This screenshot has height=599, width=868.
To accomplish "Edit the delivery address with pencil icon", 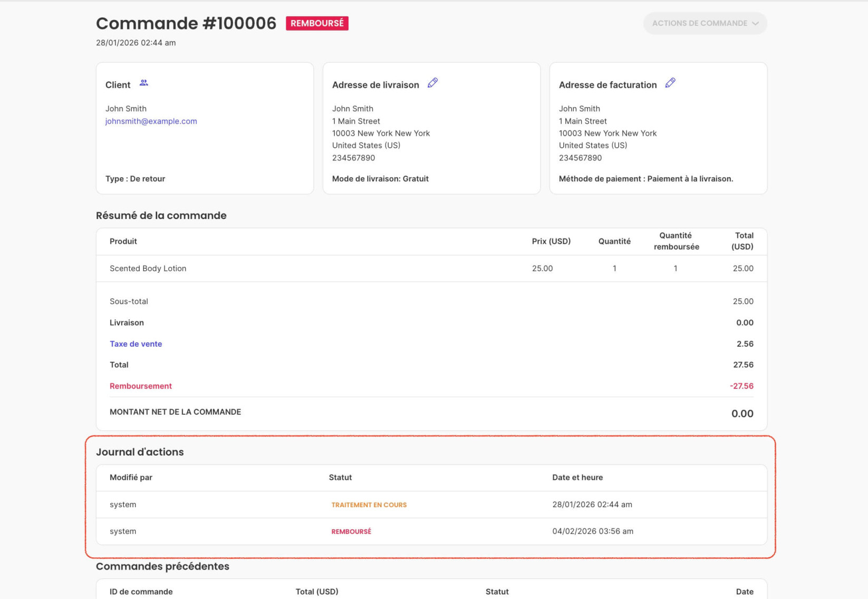I will [432, 83].
